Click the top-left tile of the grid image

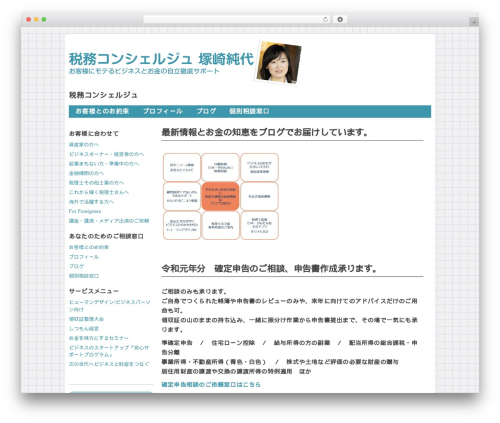(x=182, y=167)
